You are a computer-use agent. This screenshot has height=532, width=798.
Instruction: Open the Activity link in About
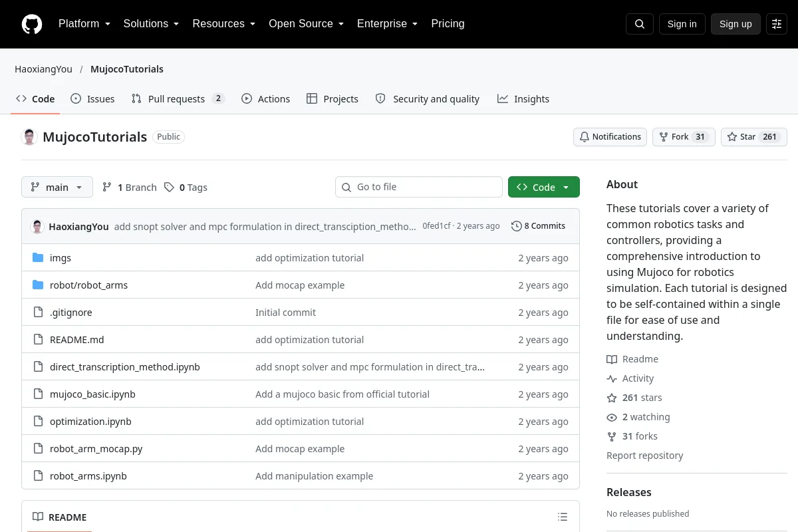pyautogui.click(x=630, y=378)
